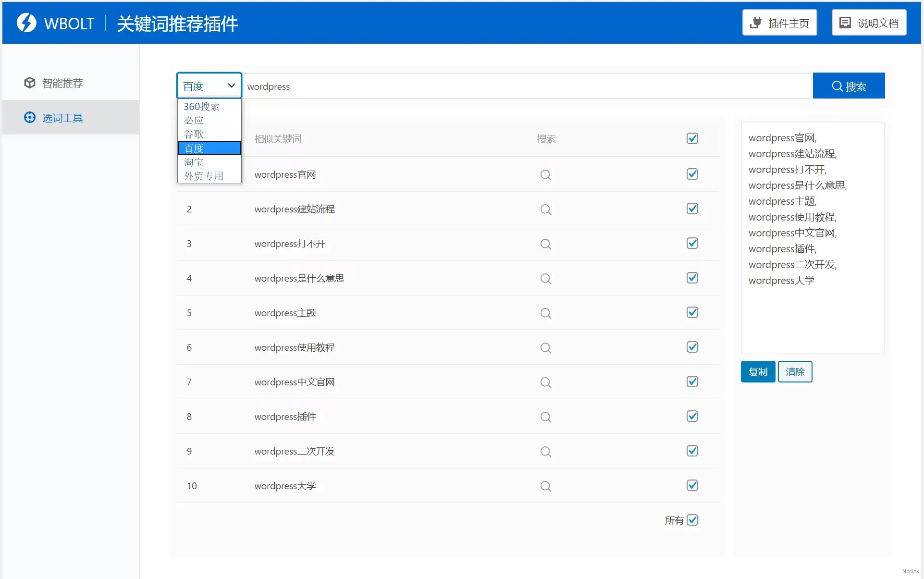Click the globe icon next to 选词工具

[x=29, y=118]
